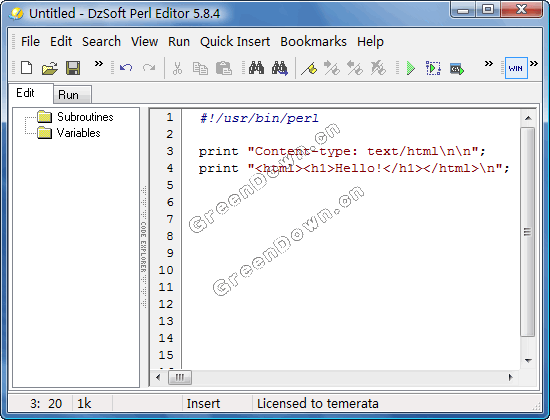Maximize the DzSoft Perl Editor window
This screenshot has height=420, width=550.
click(488, 10)
